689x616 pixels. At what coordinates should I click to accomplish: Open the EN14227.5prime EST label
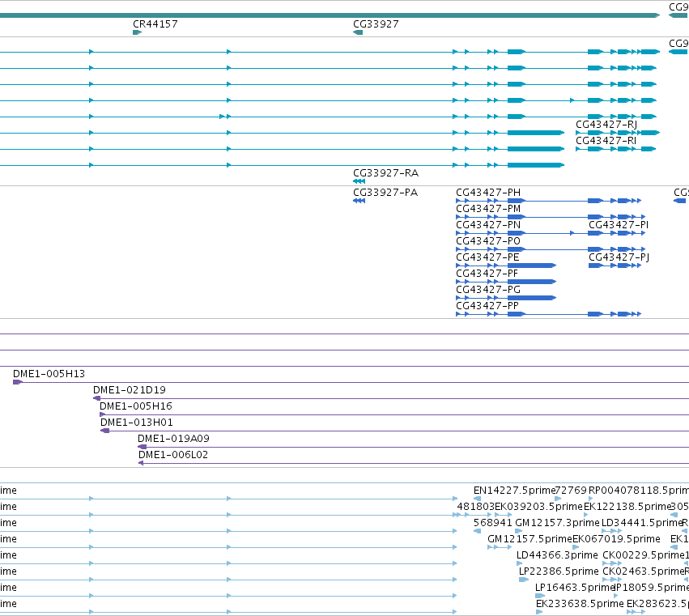[x=515, y=491]
